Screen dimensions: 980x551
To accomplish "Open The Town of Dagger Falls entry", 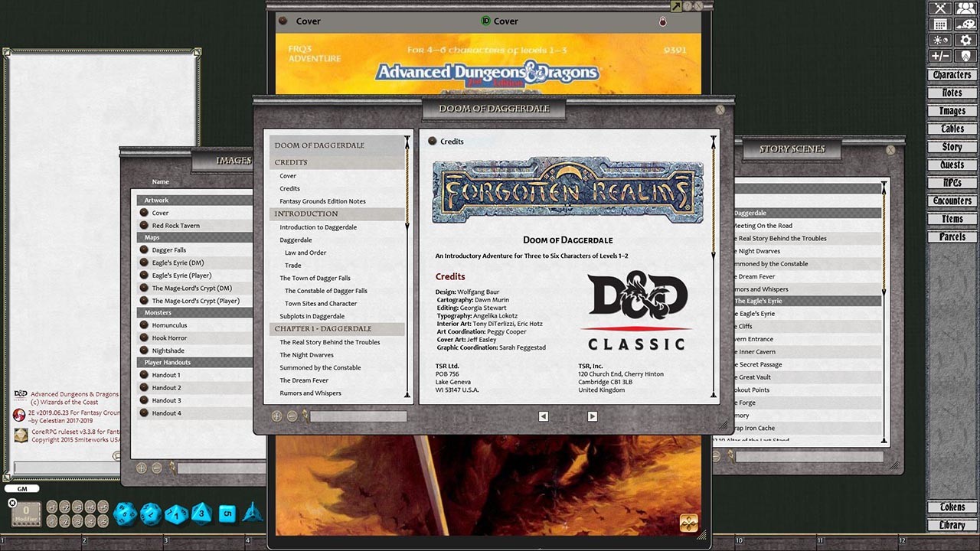I will coord(315,278).
